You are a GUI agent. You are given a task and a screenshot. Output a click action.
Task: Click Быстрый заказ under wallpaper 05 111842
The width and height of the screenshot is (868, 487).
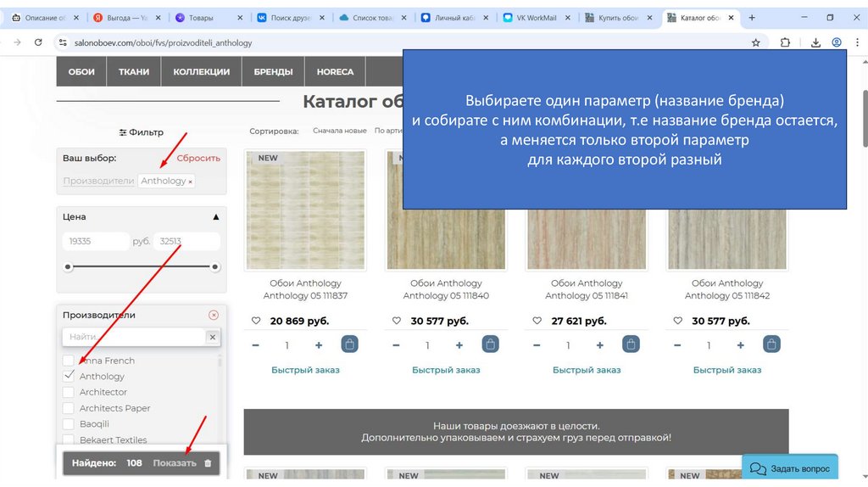pos(727,370)
